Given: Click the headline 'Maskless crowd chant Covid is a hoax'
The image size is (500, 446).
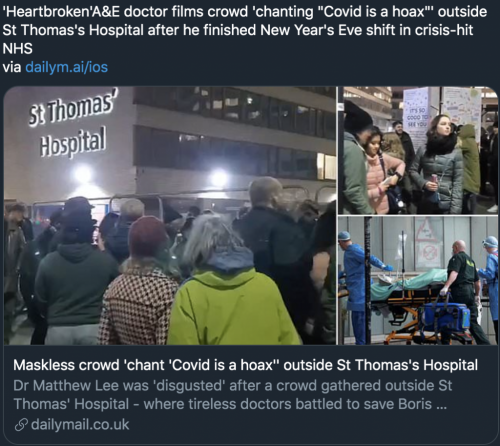Looking at the screenshot, I should tap(246, 365).
